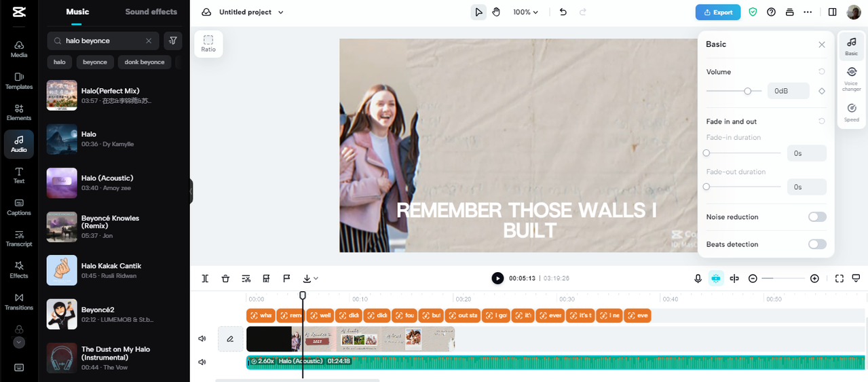Add a Volume keyframe diamond

click(x=822, y=91)
